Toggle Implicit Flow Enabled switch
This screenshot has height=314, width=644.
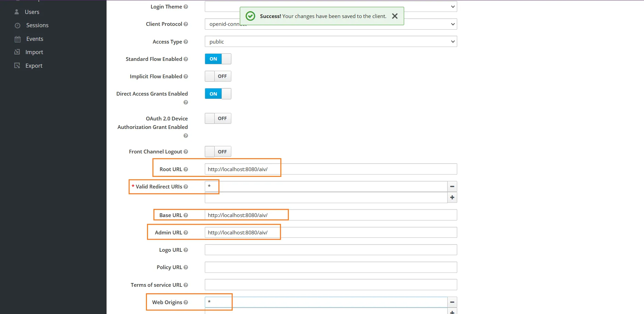pyautogui.click(x=218, y=76)
